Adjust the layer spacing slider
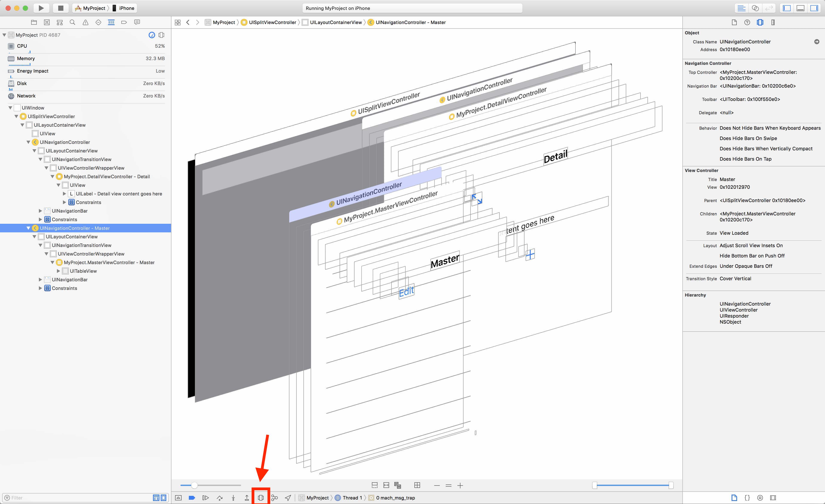The image size is (825, 504). coord(211,485)
